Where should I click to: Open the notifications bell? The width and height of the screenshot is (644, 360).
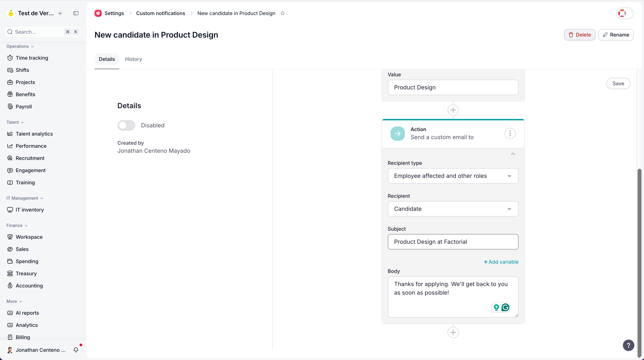76,350
